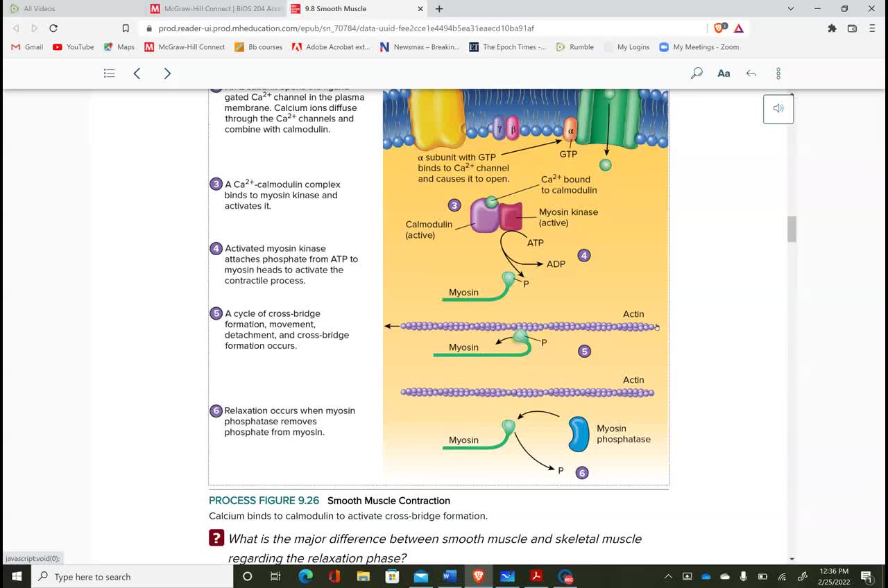Open File Explorer from taskbar
The width and height of the screenshot is (888, 588).
363,576
